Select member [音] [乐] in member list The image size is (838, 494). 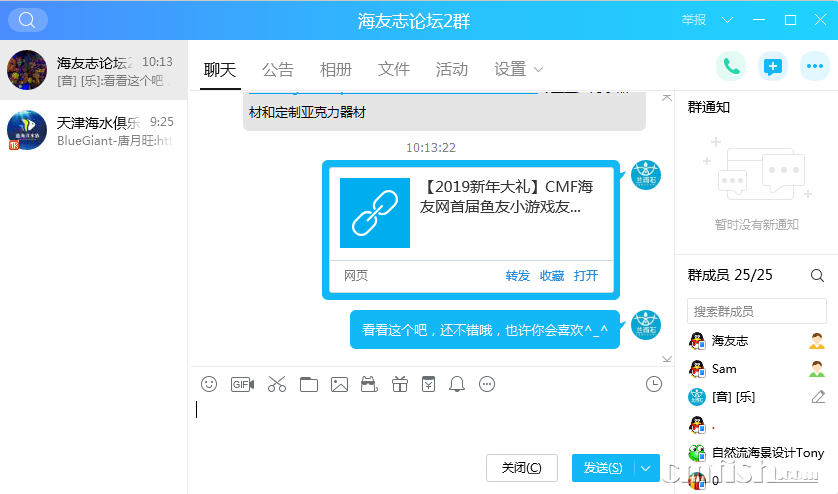(x=757, y=397)
